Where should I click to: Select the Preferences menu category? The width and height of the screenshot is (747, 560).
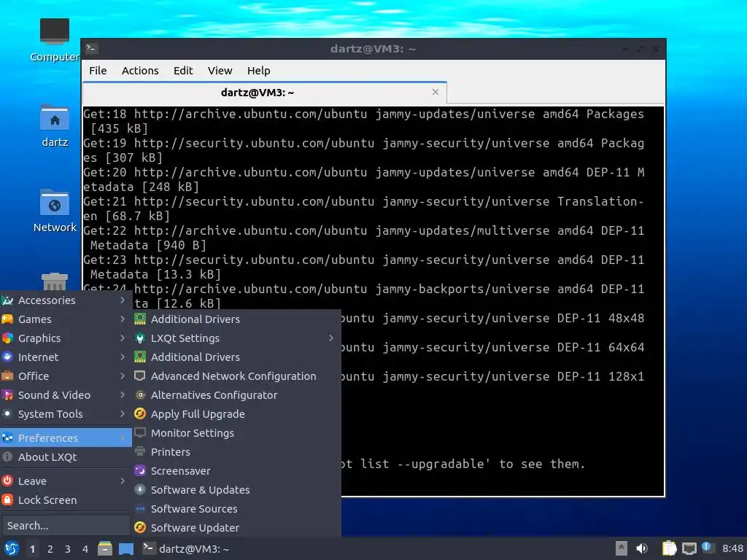(66, 437)
